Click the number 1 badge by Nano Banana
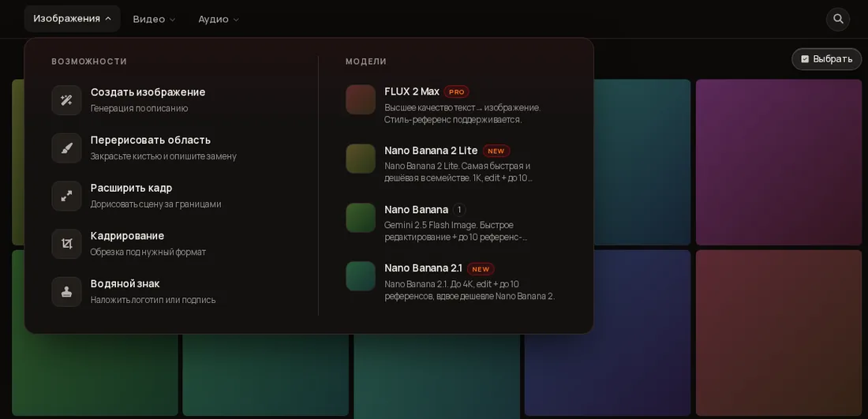 pos(459,210)
